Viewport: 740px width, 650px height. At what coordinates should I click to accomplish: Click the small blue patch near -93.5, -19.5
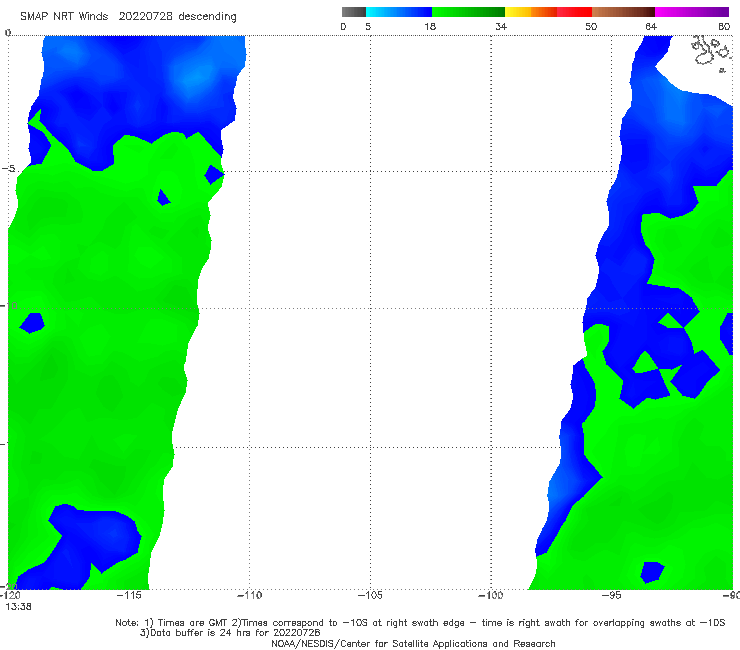[652, 572]
